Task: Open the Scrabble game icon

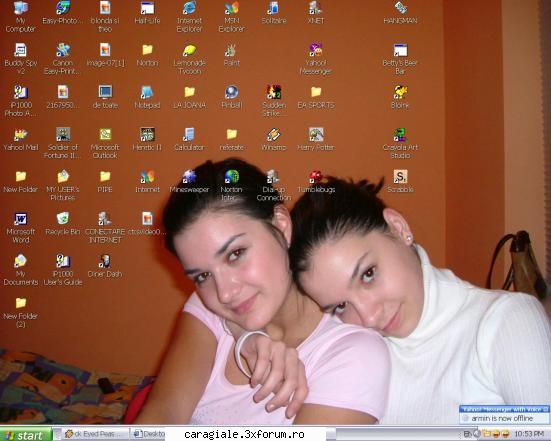Action: (x=400, y=182)
